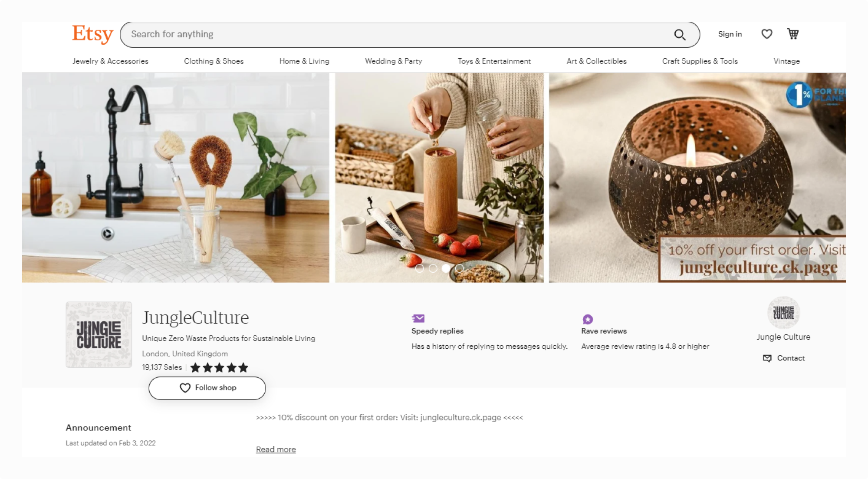
Task: Click the kitchen brush banner image
Action: click(x=176, y=178)
